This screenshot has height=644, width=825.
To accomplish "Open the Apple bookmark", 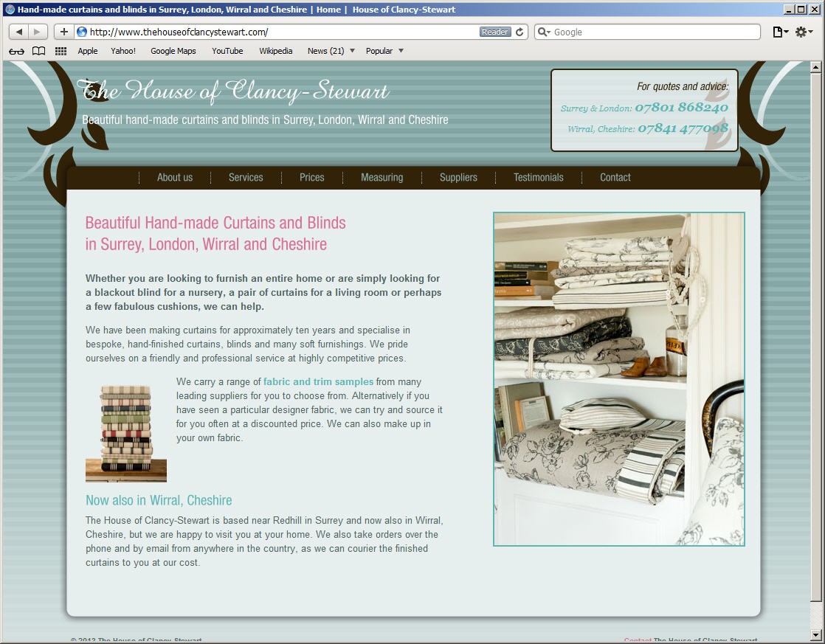I will 88,51.
